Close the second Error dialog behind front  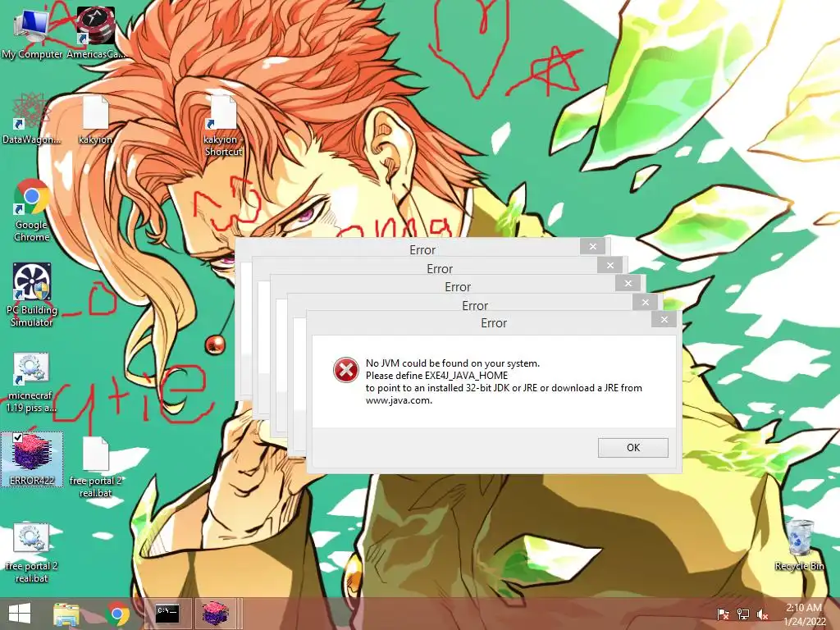tap(646, 302)
